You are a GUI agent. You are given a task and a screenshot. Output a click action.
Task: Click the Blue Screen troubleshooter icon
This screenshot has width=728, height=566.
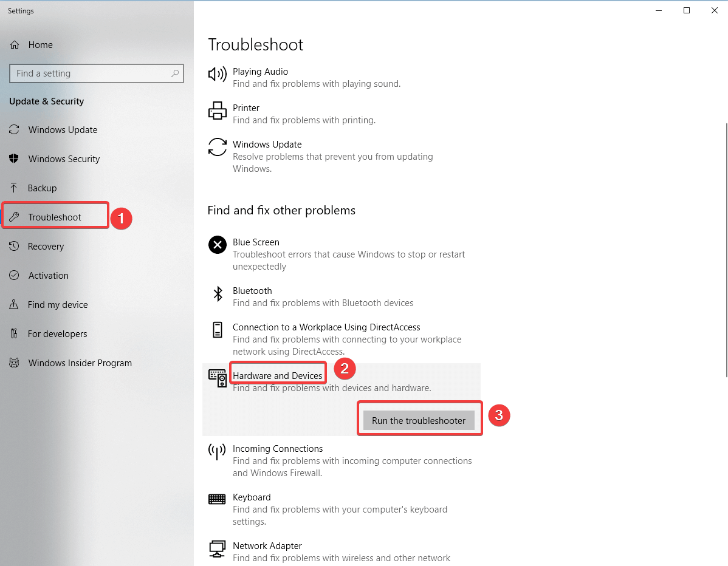[x=217, y=245]
